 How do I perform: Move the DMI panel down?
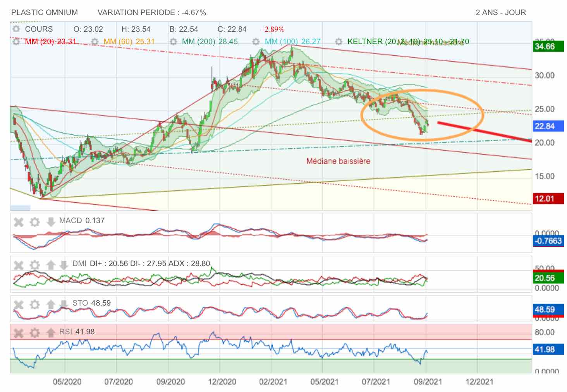[64, 265]
